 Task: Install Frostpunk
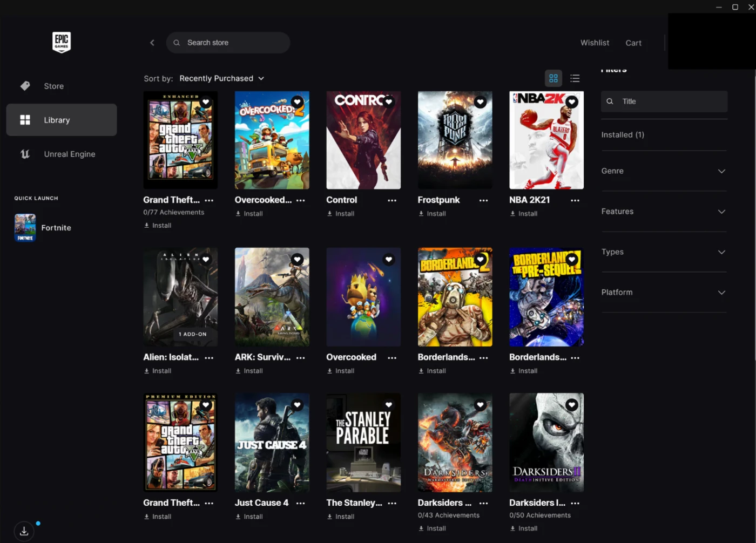433,214
